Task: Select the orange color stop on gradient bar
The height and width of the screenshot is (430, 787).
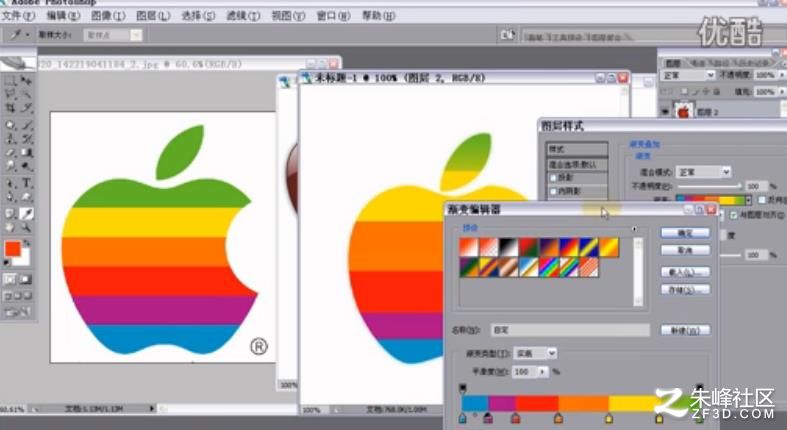Action: pos(558,418)
